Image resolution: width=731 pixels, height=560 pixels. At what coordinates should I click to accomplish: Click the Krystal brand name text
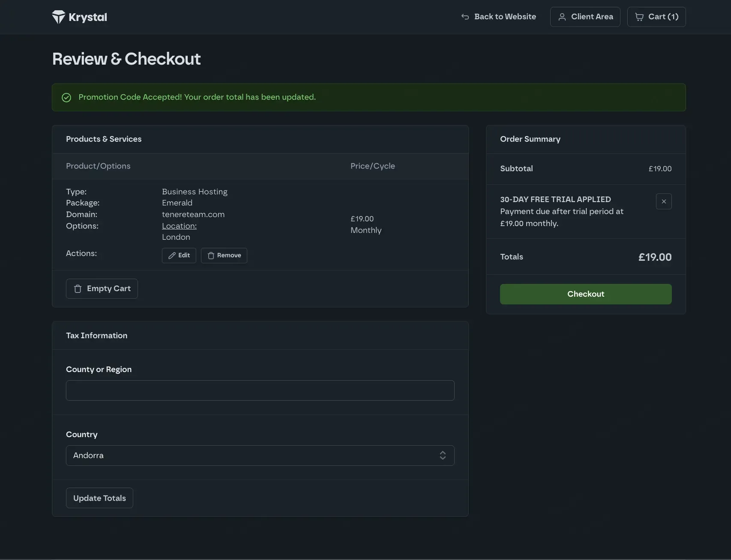click(88, 18)
